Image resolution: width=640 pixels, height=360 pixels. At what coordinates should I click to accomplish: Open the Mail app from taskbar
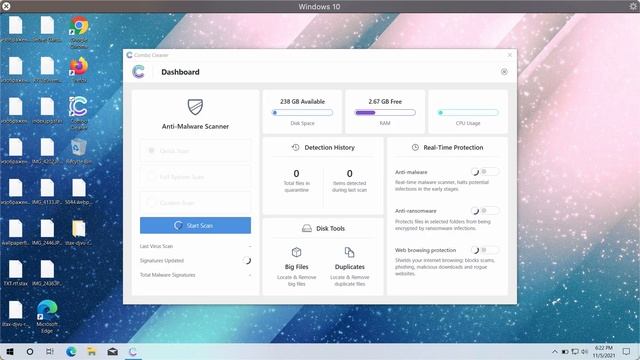pyautogui.click(x=113, y=351)
